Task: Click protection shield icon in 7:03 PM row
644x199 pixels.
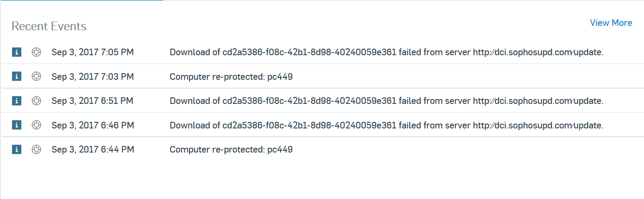Action: [x=37, y=77]
